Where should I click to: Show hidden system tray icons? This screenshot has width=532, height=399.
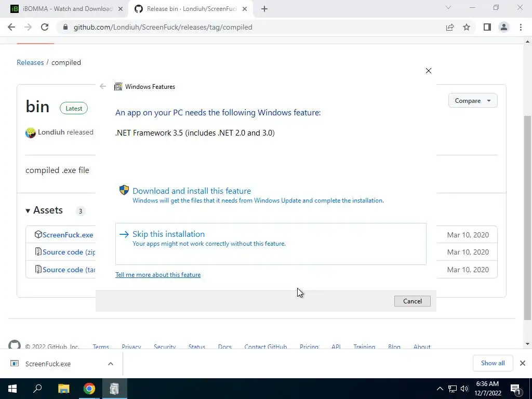click(x=440, y=389)
